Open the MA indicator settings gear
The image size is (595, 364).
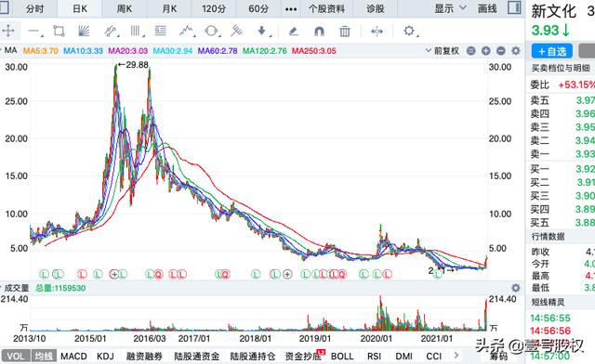tap(515, 50)
